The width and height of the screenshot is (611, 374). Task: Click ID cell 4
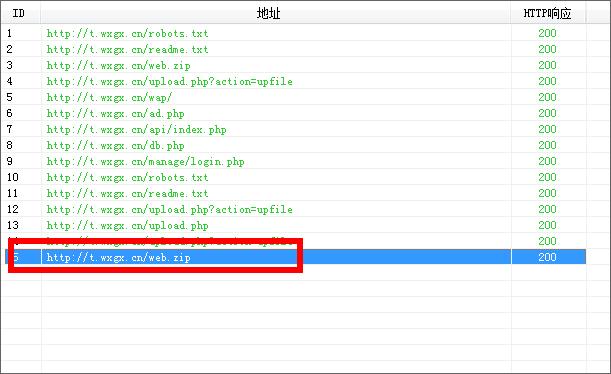[9, 81]
